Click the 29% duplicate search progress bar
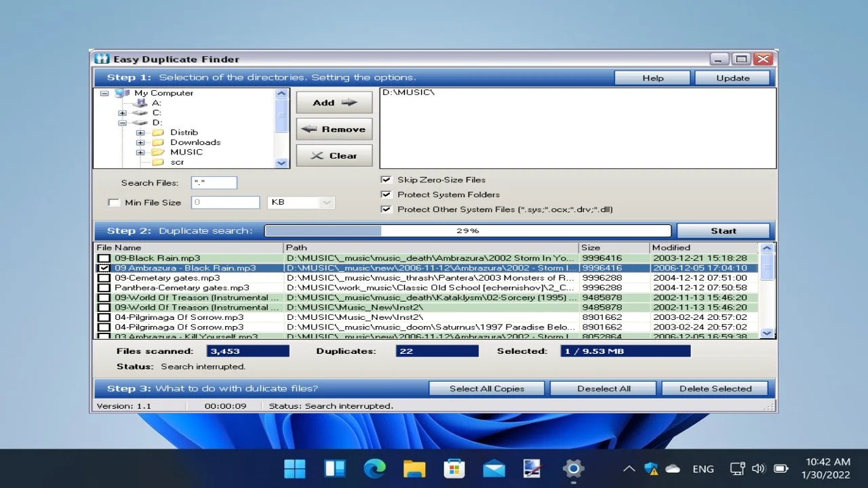868x488 pixels. (468, 230)
